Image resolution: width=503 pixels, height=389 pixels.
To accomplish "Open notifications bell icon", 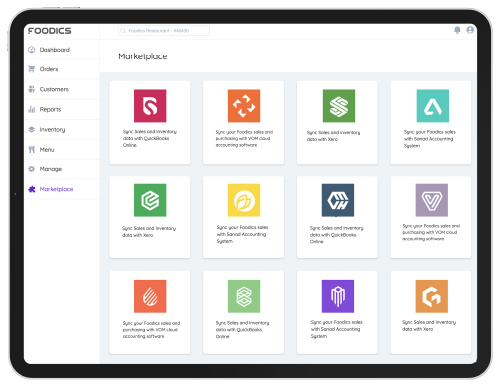I will (457, 30).
